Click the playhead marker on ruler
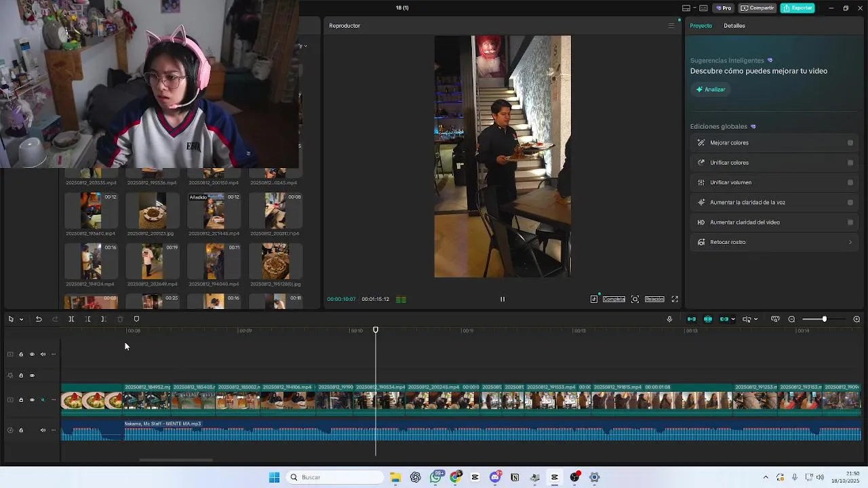The width and height of the screenshot is (868, 488). [376, 330]
